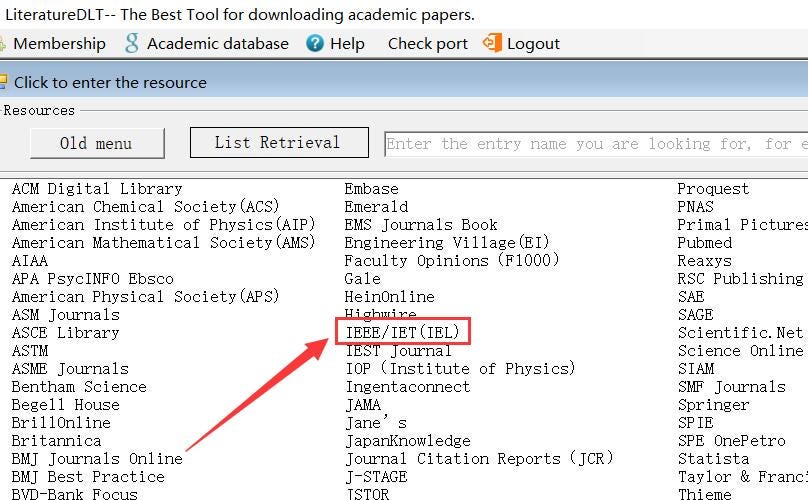Select the PNAS entry
Image resolution: width=808 pixels, height=500 pixels.
(x=695, y=207)
